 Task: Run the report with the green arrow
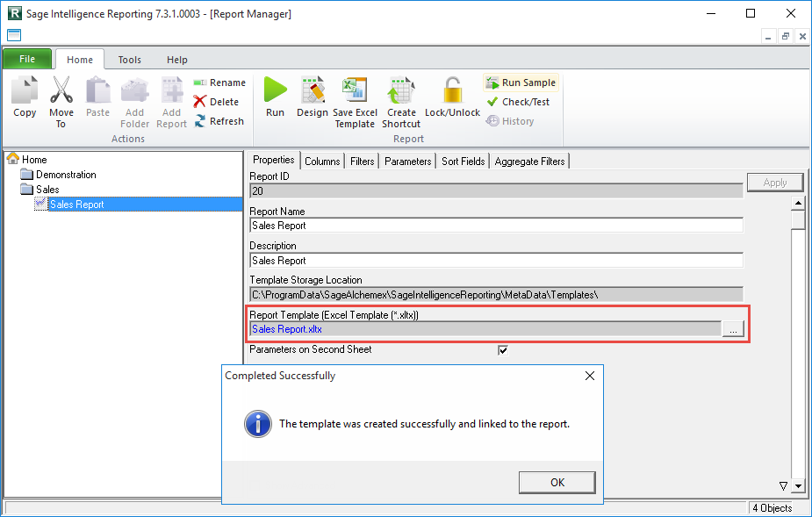275,90
